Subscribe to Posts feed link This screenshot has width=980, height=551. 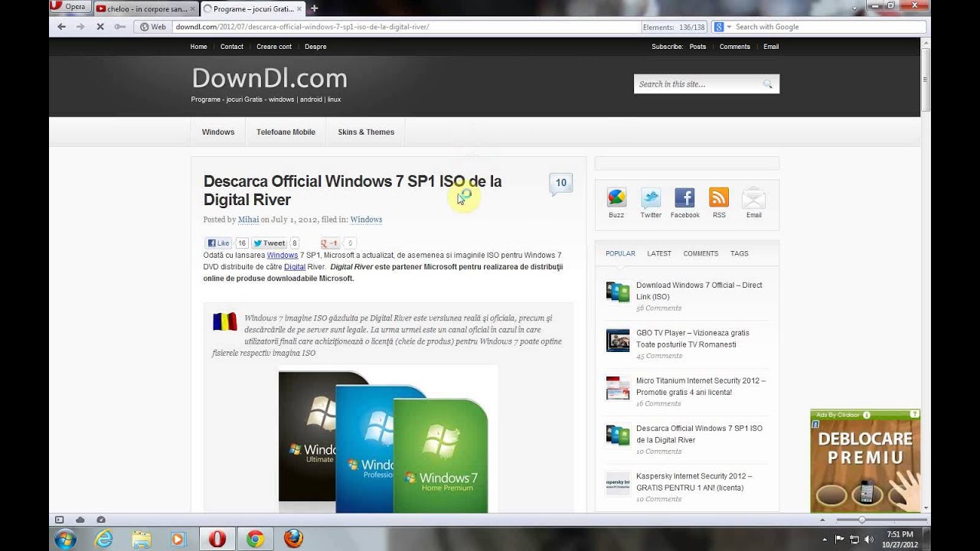tap(697, 47)
